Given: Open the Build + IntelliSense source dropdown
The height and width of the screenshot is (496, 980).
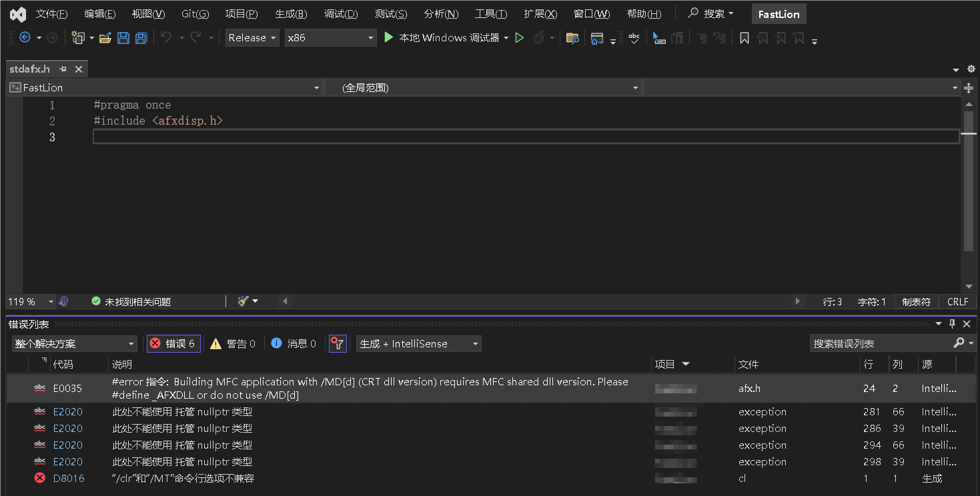Looking at the screenshot, I should 419,344.
